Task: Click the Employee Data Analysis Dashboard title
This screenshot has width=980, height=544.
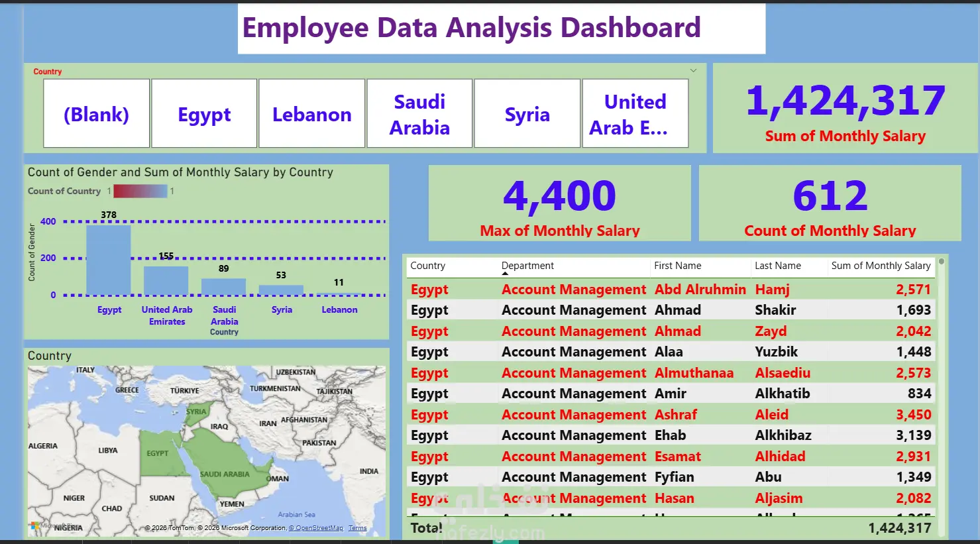Action: pyautogui.click(x=471, y=28)
